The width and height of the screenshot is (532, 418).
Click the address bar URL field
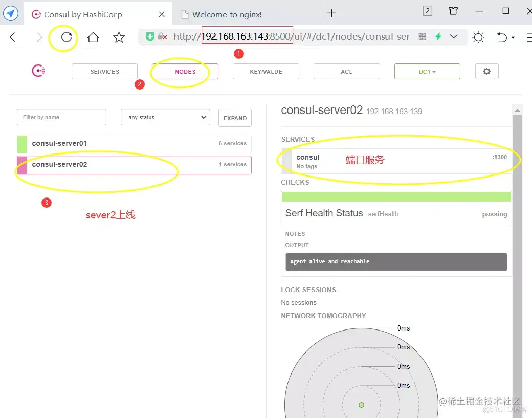[x=291, y=36]
